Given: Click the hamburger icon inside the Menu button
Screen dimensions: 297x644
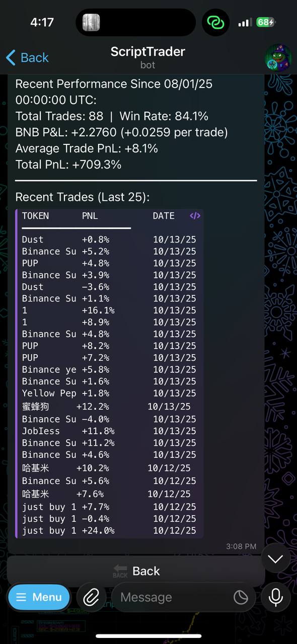Looking at the screenshot, I should pyautogui.click(x=21, y=597).
